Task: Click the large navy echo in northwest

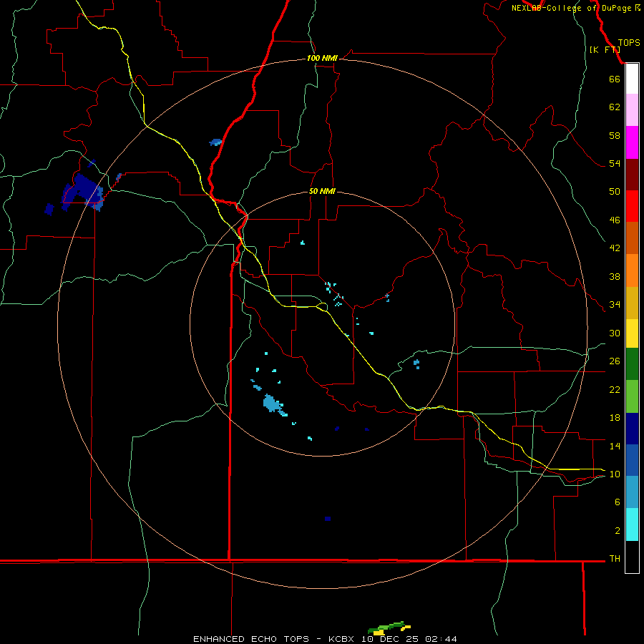Action: (84, 191)
